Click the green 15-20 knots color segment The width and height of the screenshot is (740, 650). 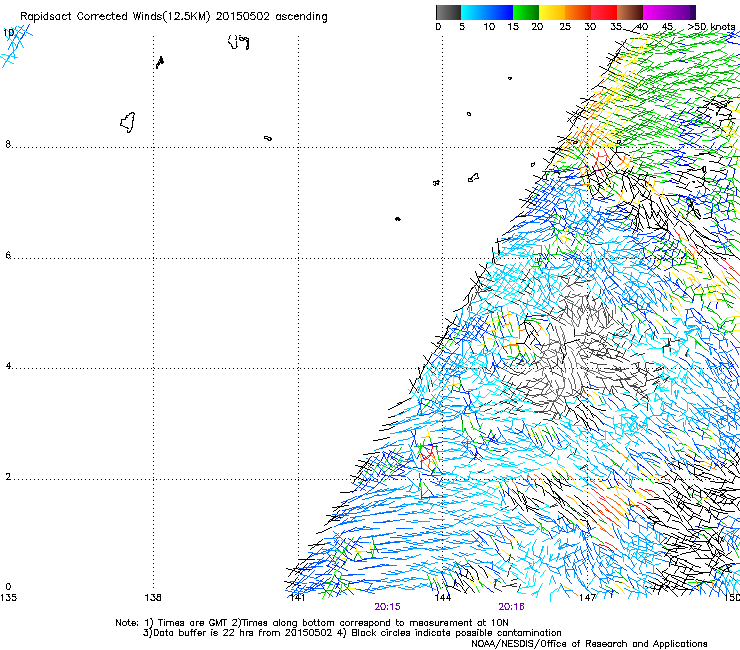tap(526, 12)
